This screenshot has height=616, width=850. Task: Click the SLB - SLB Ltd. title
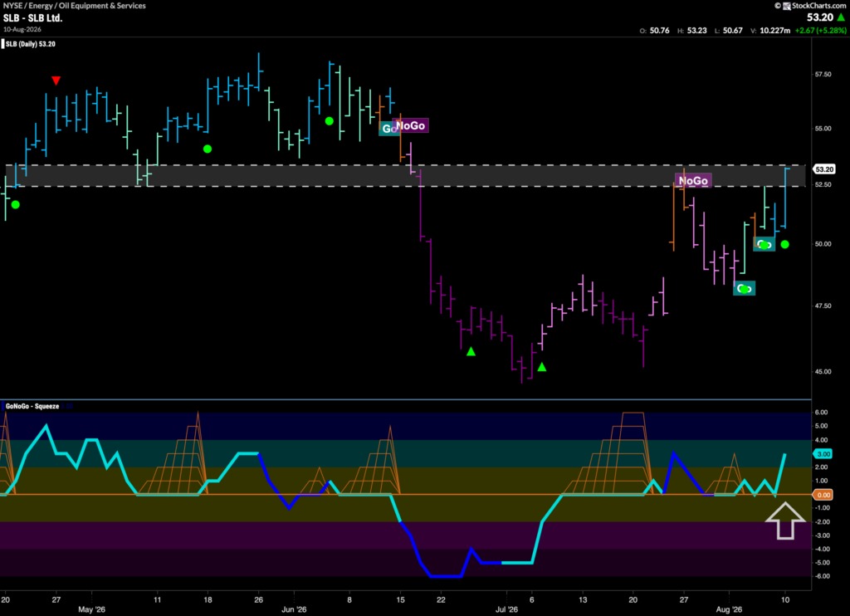coord(32,18)
